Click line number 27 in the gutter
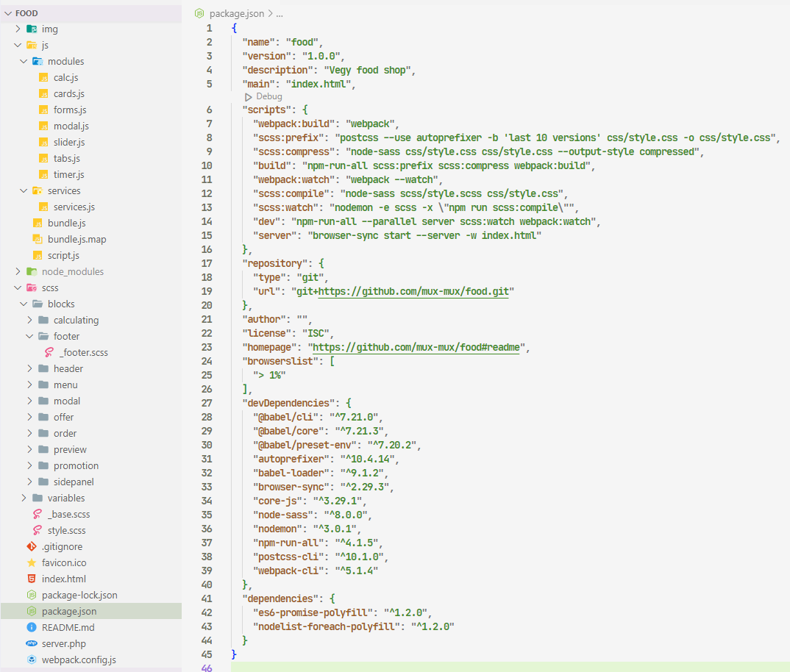 [207, 403]
